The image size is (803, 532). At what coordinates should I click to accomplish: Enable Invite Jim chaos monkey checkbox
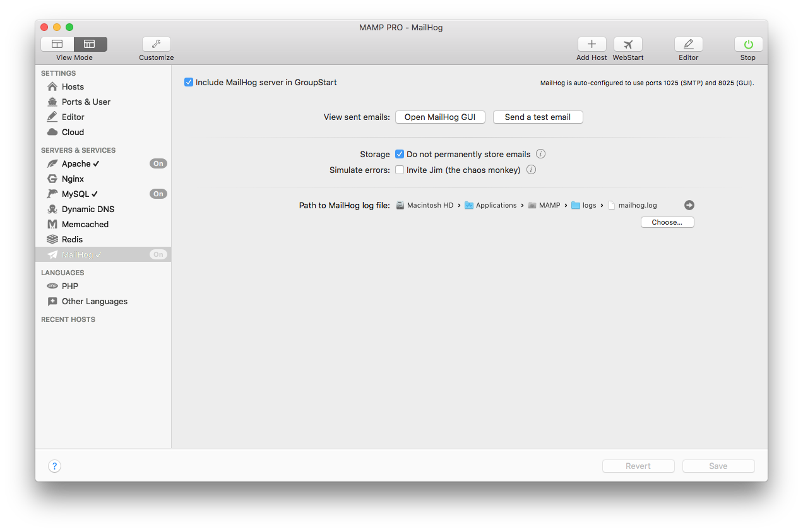[x=400, y=170]
